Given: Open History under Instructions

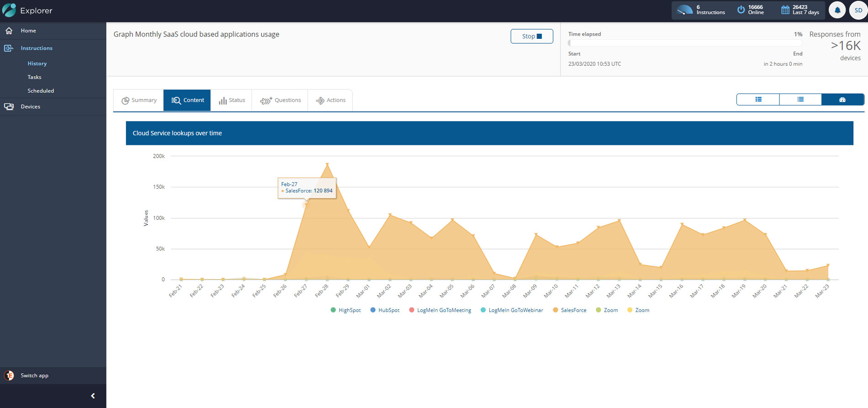Looking at the screenshot, I should [x=37, y=64].
